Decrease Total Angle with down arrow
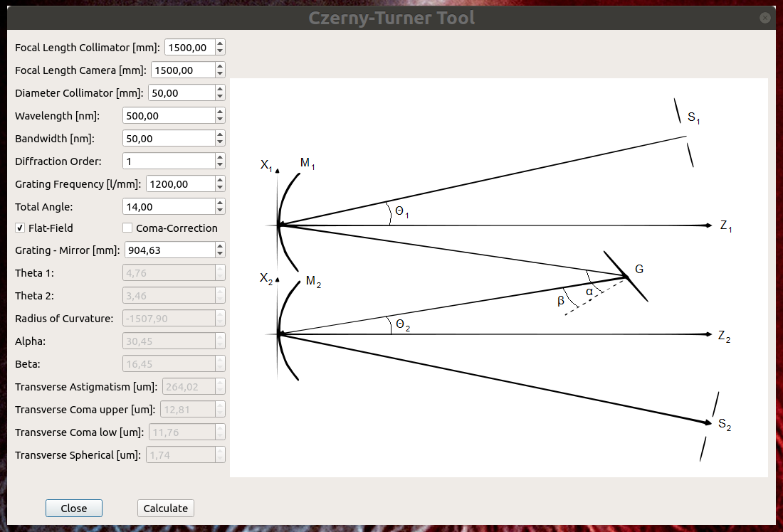The height and width of the screenshot is (532, 783). click(220, 210)
